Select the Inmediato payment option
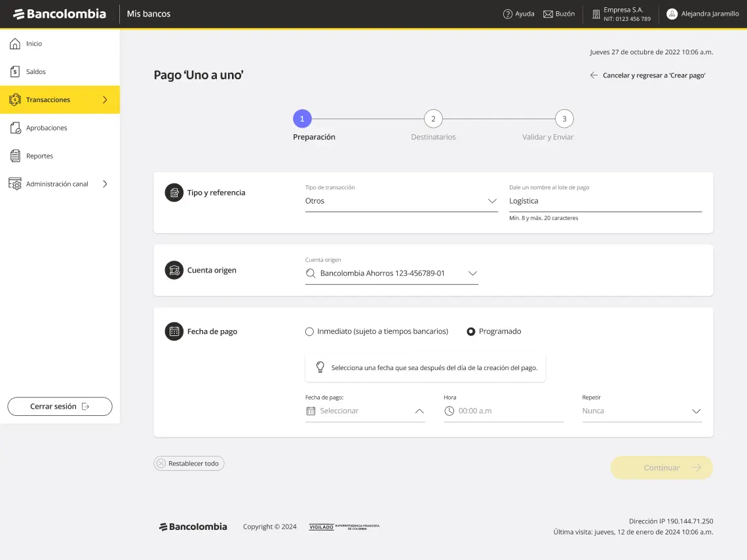Viewport: 747px width, 560px height. (x=309, y=331)
